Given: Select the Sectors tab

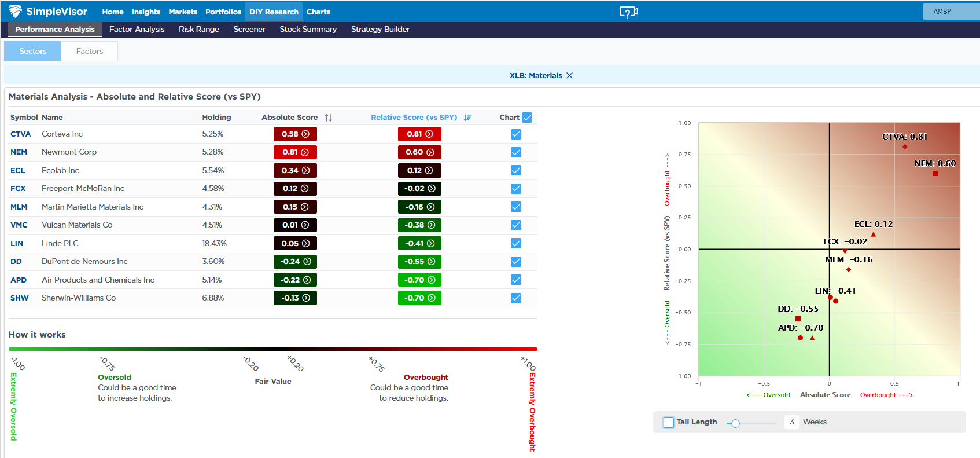Looking at the screenshot, I should click(32, 51).
